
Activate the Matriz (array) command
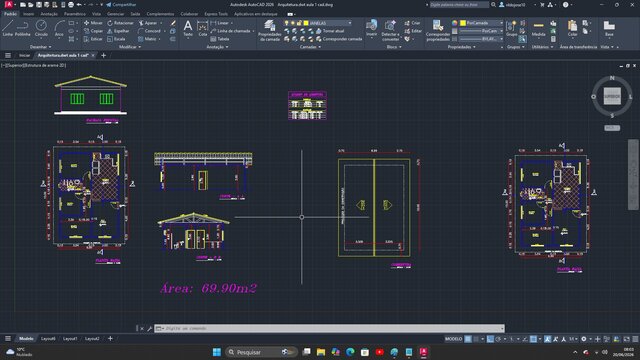click(x=147, y=39)
